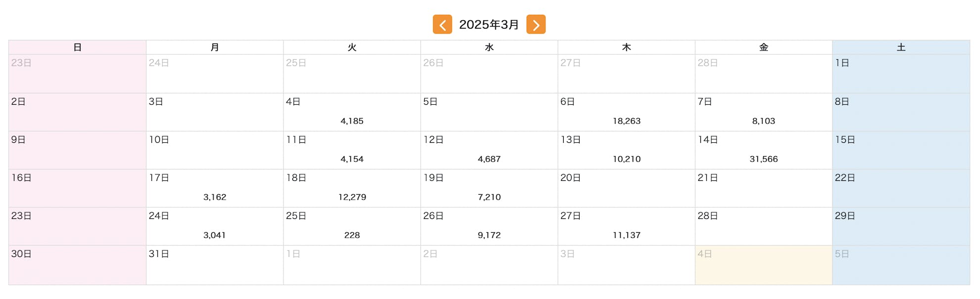Screen dimensions: 980x299
Task: Click the 9,172 value on March 26
Action: pos(489,235)
